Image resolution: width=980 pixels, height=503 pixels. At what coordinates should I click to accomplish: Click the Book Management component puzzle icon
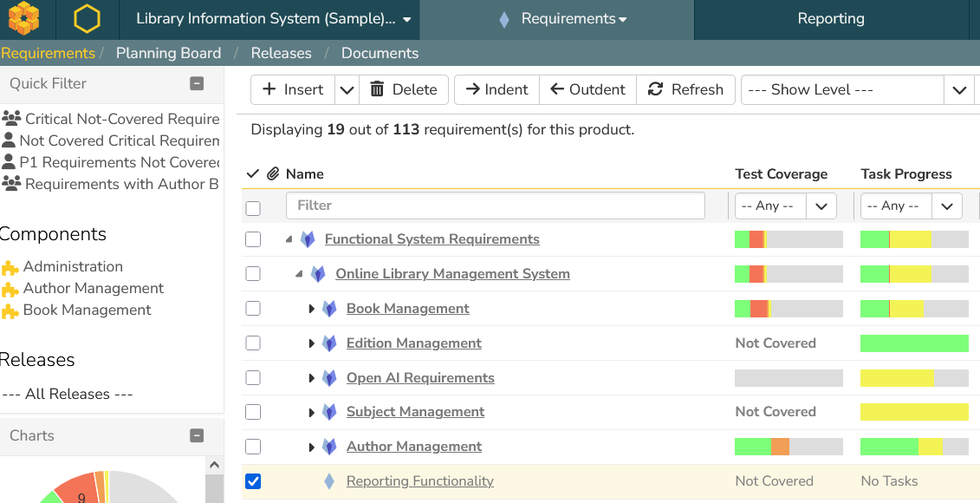pos(10,310)
